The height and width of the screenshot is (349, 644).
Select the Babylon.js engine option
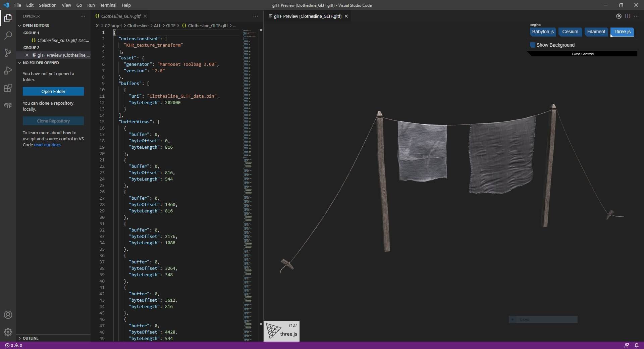[543, 32]
